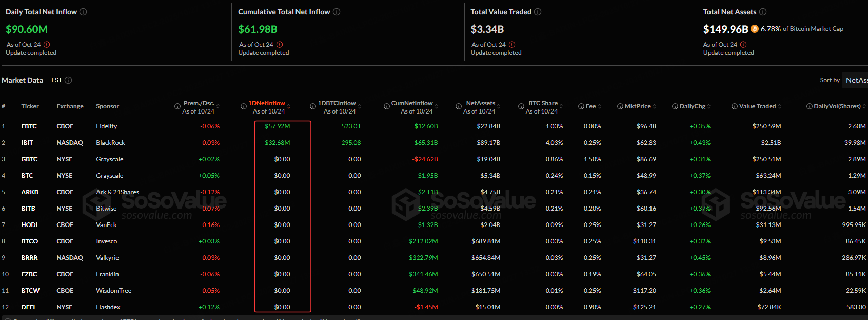Click info icon before Prem./Dsc. column header
Image resolution: width=868 pixels, height=320 pixels.
click(x=177, y=106)
